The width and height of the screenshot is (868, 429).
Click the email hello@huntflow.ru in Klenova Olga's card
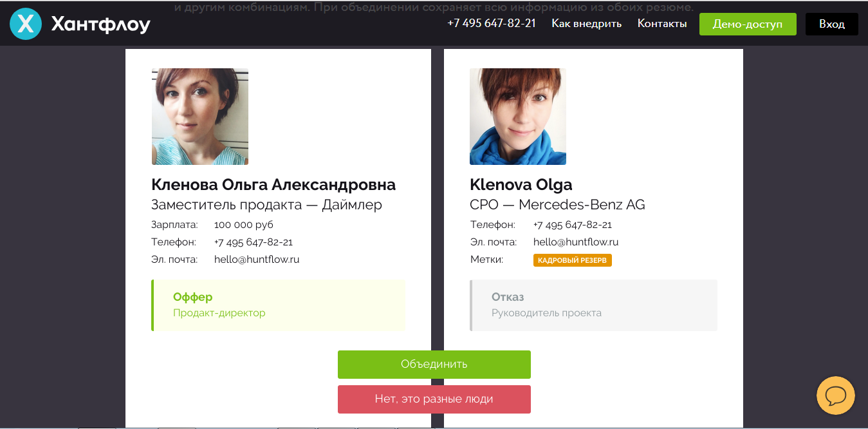point(576,242)
